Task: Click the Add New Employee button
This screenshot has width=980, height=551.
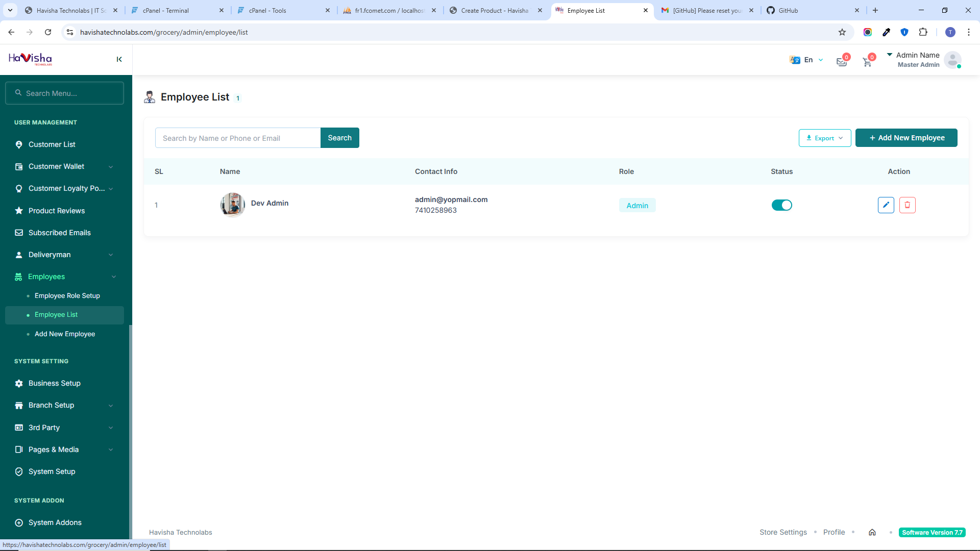Action: 906,138
